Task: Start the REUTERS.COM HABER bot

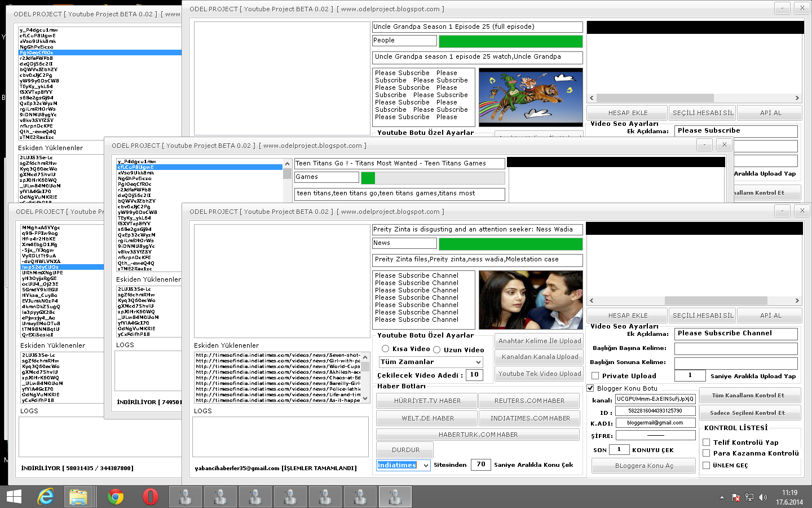Action: [529, 401]
